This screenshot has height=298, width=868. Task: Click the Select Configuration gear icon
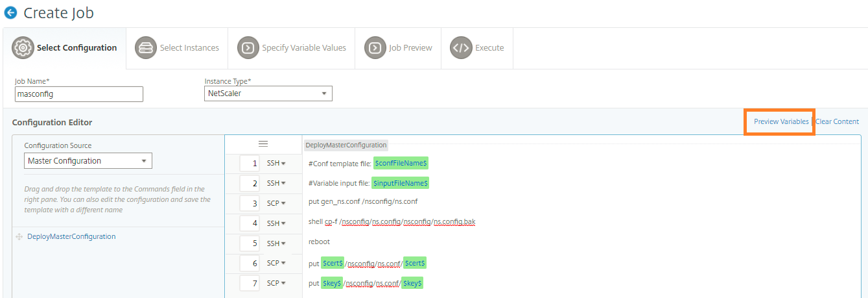pyautogui.click(x=23, y=47)
